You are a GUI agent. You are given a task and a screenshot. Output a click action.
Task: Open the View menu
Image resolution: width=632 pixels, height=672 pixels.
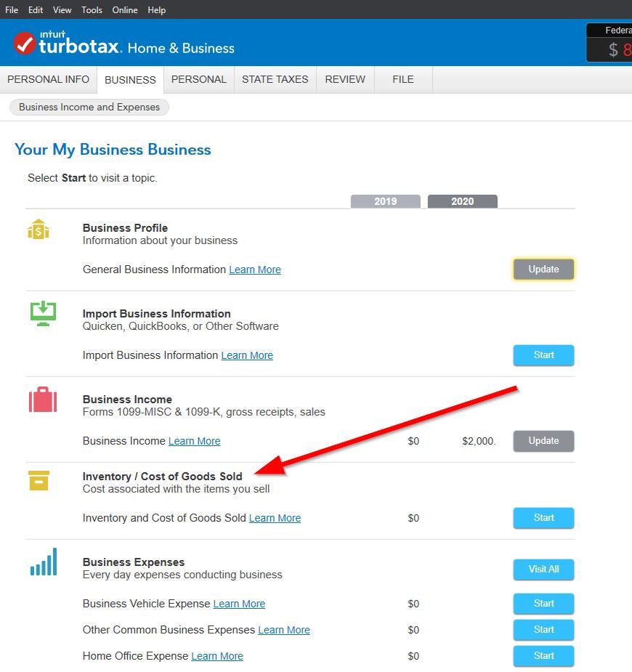(62, 10)
